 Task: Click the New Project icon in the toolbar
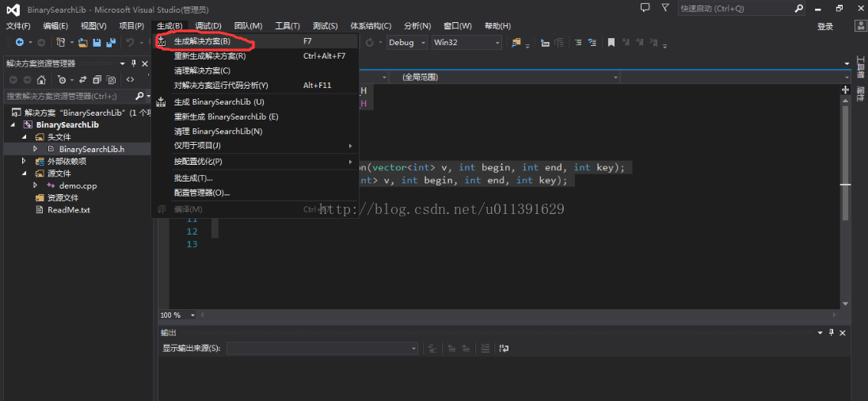point(61,43)
